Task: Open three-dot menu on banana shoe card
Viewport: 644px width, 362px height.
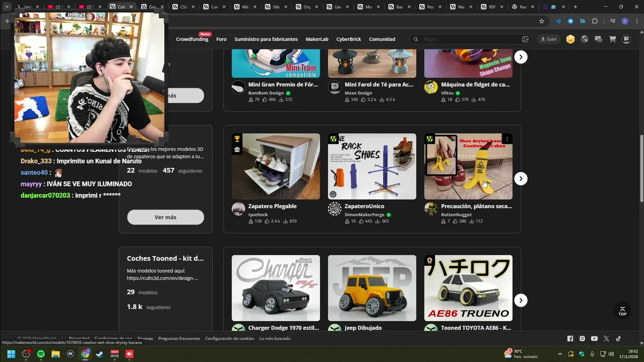Action: click(x=507, y=139)
